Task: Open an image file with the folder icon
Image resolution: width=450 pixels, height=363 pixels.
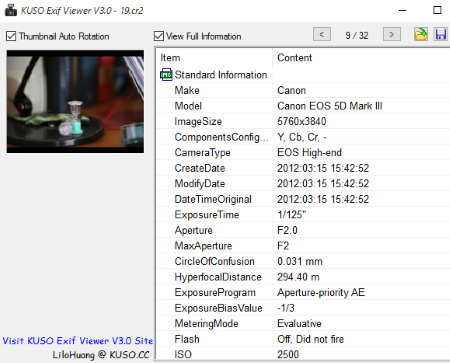Action: pyautogui.click(x=421, y=34)
